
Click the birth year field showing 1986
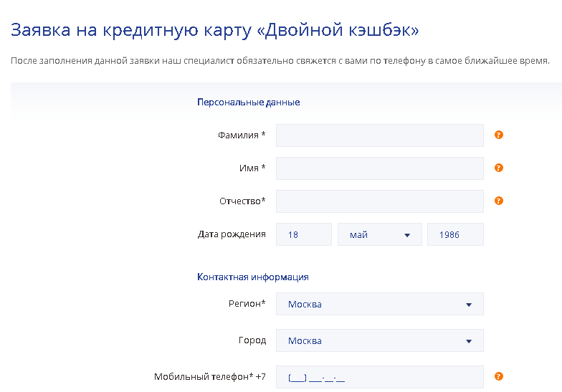(454, 234)
